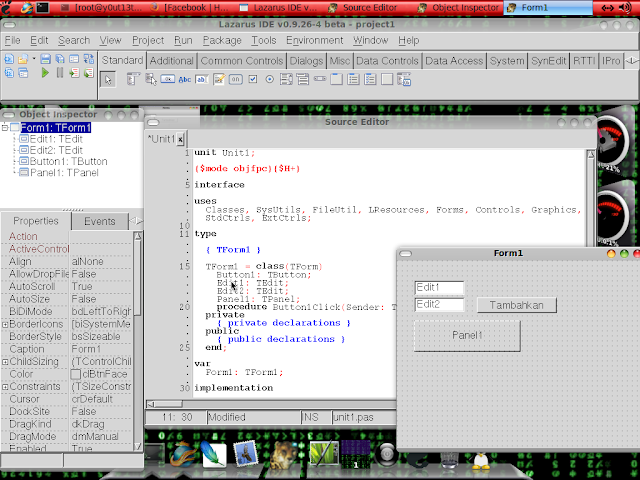Select Panel1: TPanel in component tree
Viewport: 640px width, 480px height.
64,173
